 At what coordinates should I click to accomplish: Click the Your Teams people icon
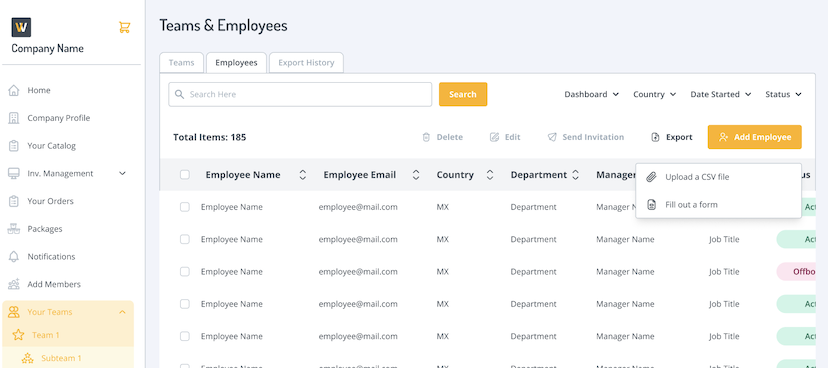pos(14,312)
